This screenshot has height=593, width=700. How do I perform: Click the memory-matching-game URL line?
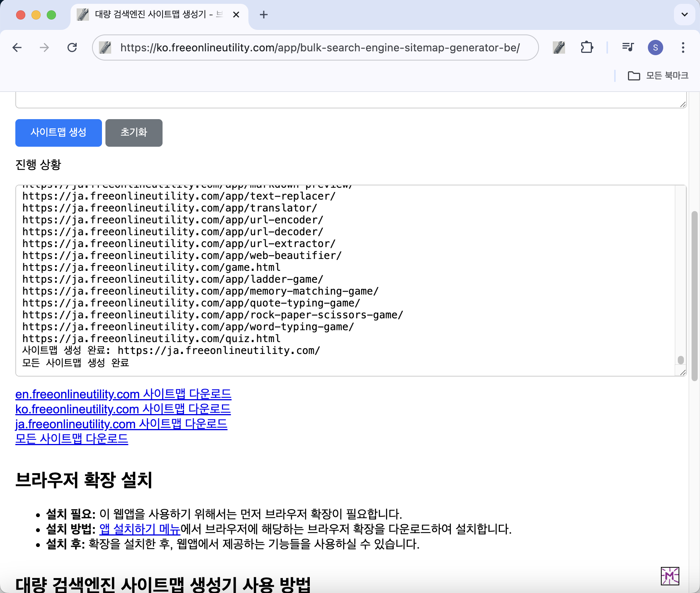coord(200,291)
